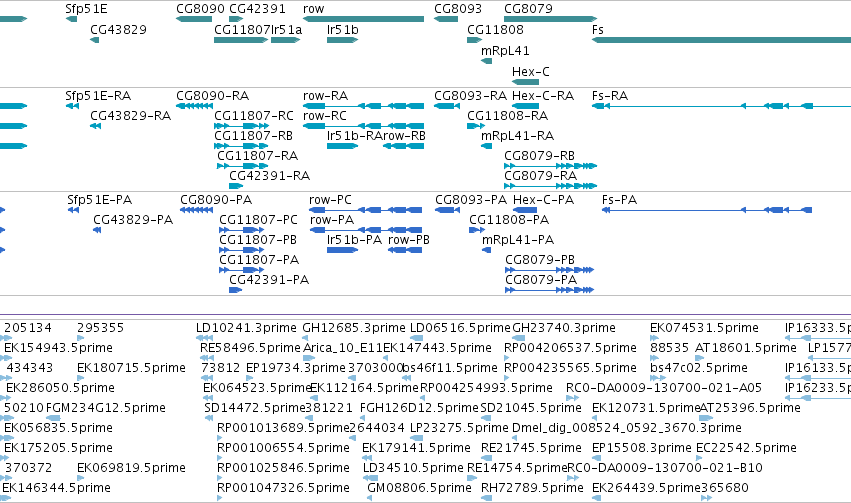Click EST EK146344.5prime

(x=56, y=488)
